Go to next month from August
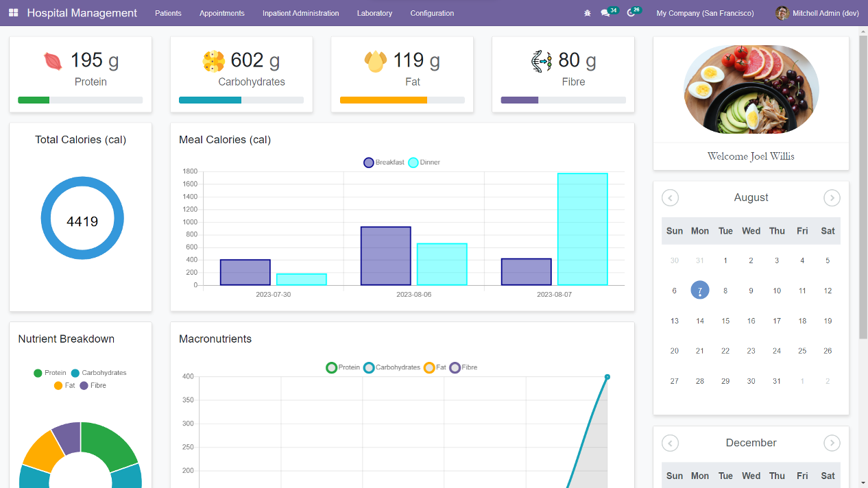 (x=832, y=198)
